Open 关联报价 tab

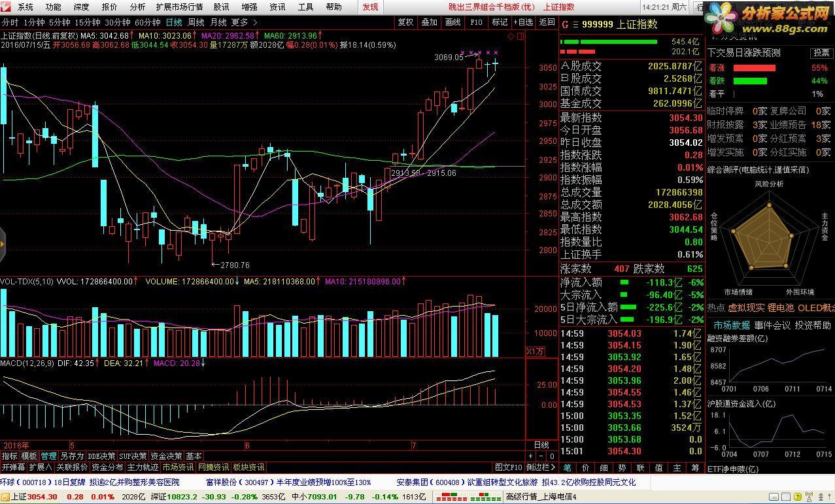[72, 467]
